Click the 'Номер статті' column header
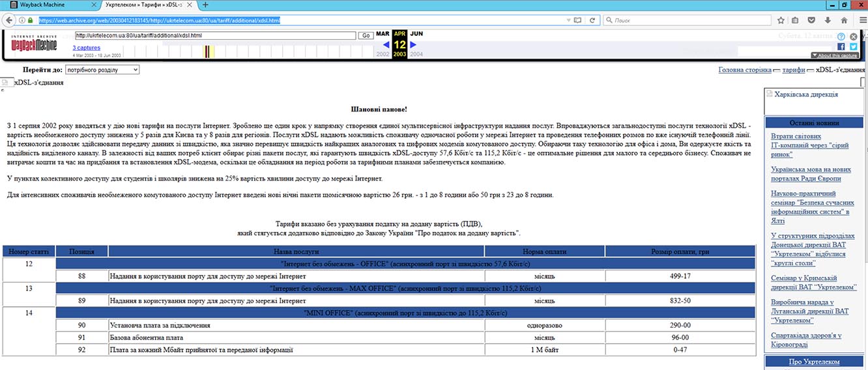 (29, 251)
